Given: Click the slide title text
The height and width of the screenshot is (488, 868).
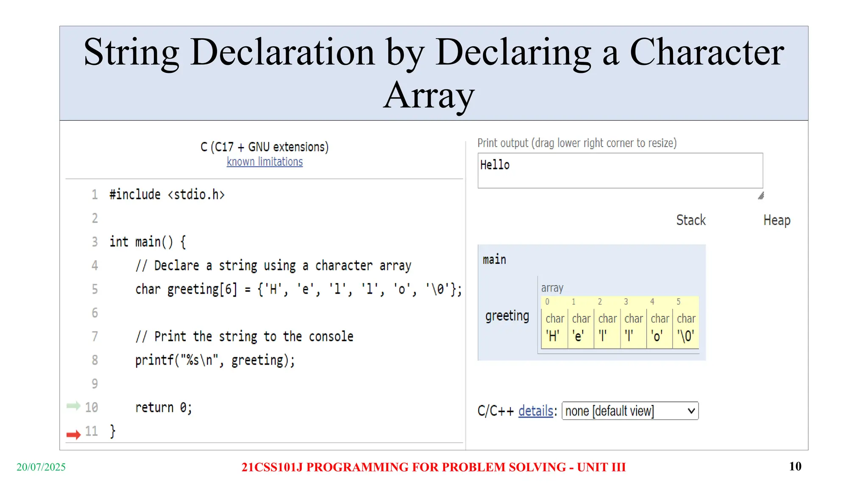Looking at the screenshot, I should (434, 73).
